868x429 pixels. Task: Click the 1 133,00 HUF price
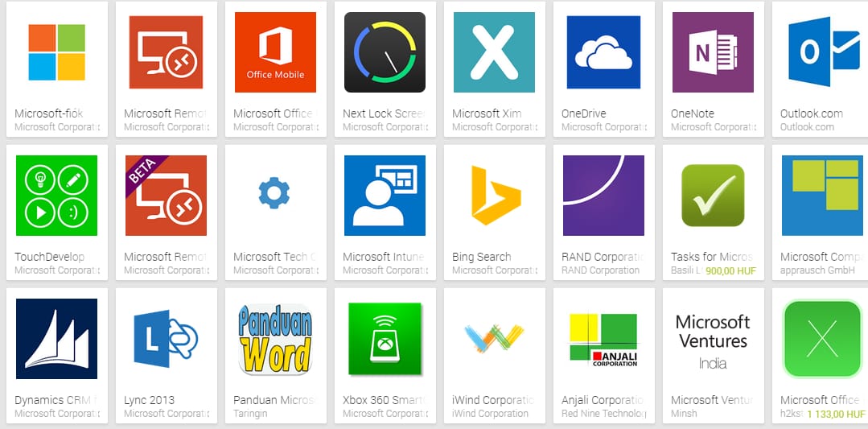(x=836, y=414)
